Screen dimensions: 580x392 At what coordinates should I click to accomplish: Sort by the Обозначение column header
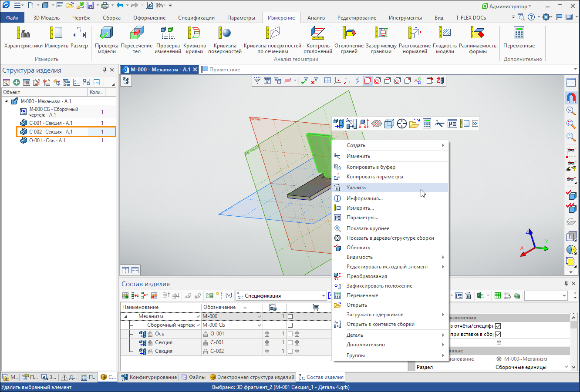232,307
